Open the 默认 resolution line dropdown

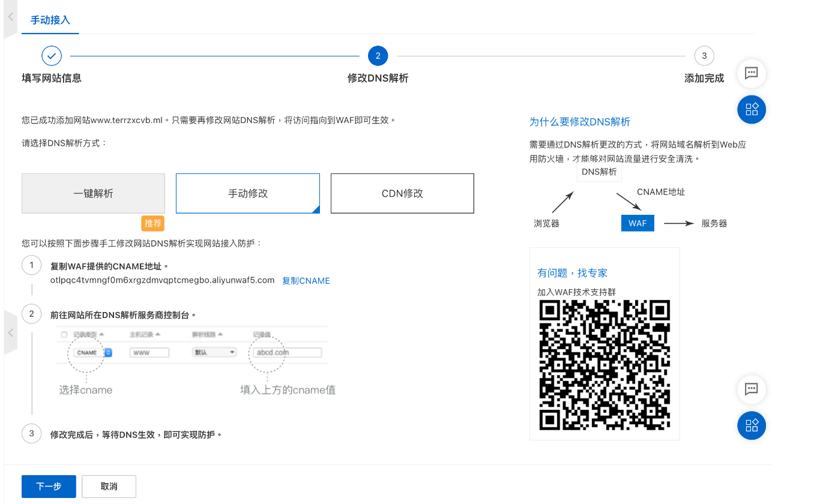[214, 352]
